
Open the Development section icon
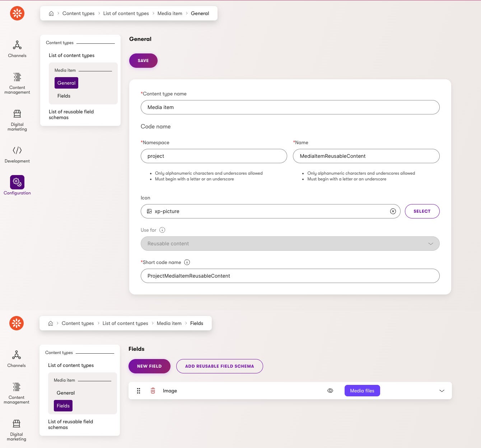[x=17, y=150]
